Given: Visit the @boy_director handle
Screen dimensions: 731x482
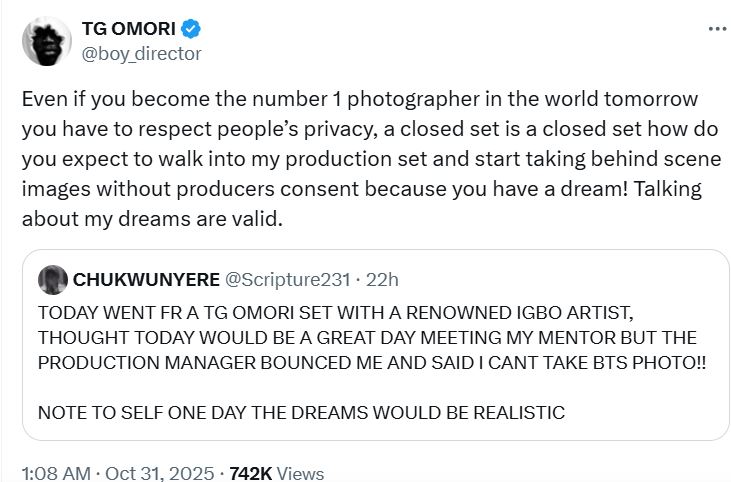Looking at the screenshot, I should coord(141,53).
